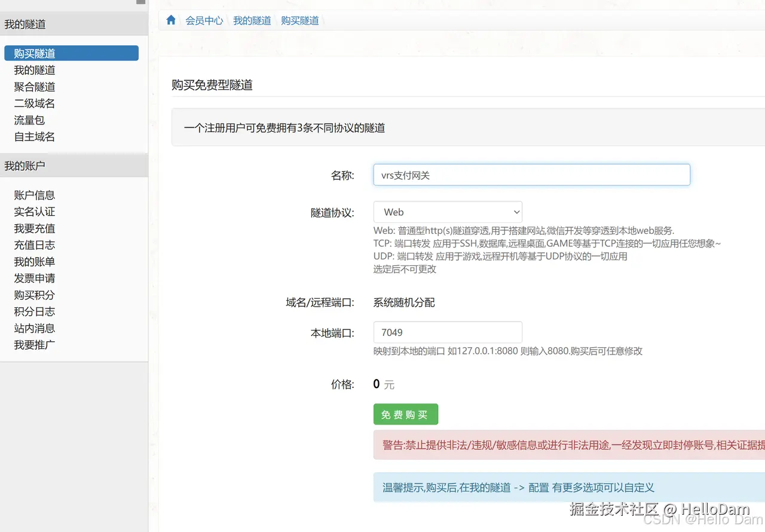Click 我的隧道 in the breadcrumb bar
The image size is (765, 532).
252,20
